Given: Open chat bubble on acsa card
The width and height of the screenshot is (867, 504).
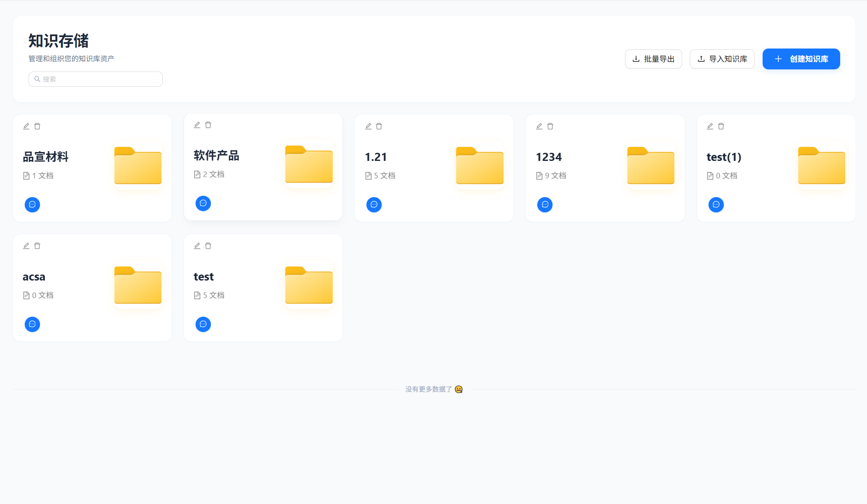Looking at the screenshot, I should [32, 324].
